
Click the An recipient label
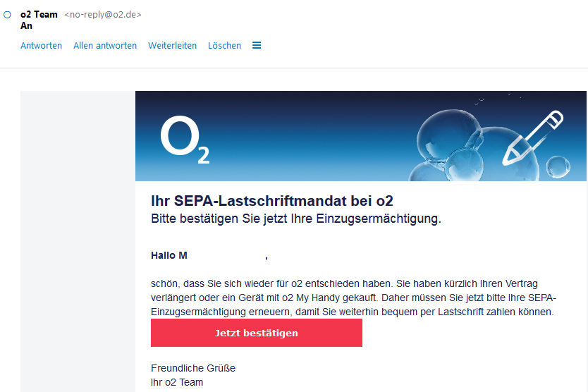coord(26,26)
